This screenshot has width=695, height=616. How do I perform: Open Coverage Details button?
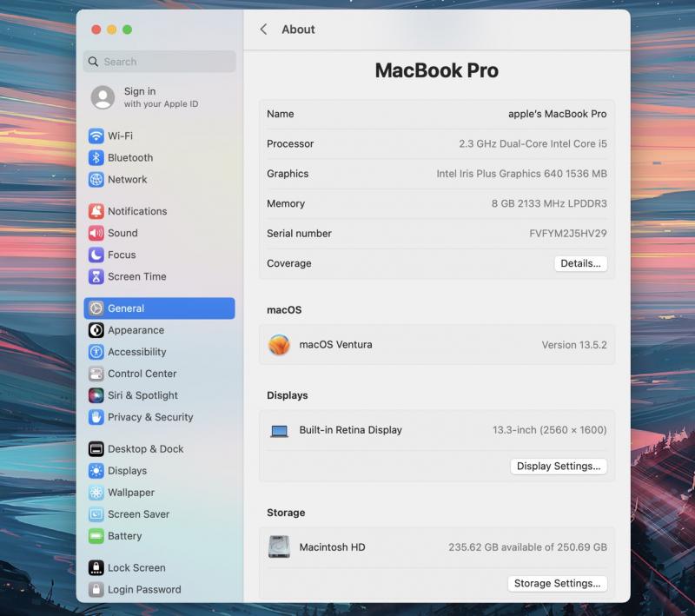coord(580,263)
